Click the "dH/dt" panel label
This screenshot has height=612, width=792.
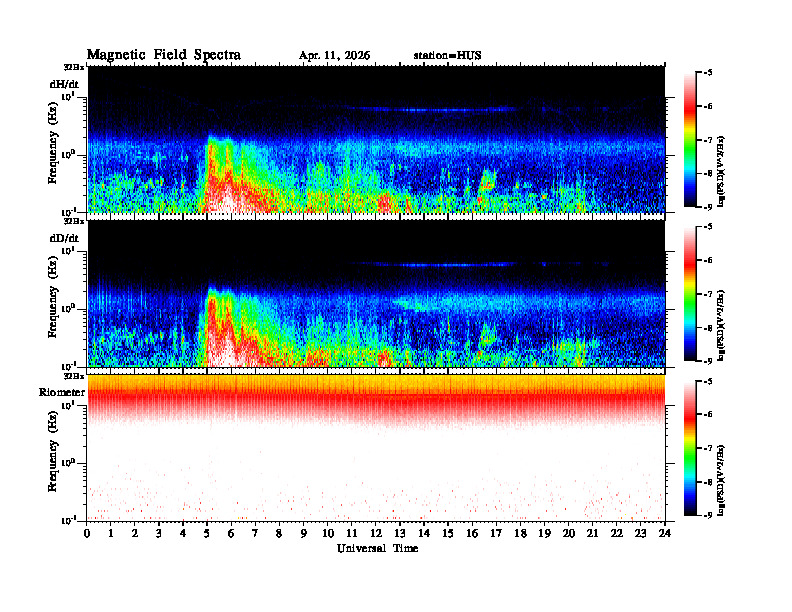[64, 84]
